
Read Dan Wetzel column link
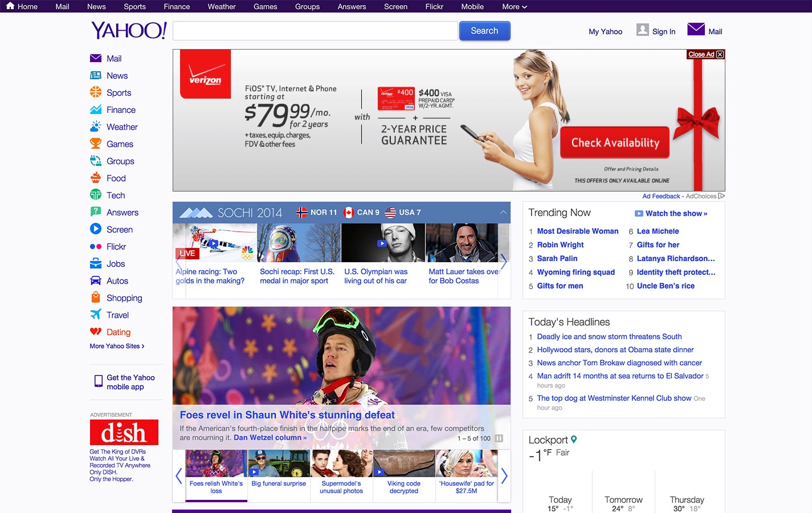[x=270, y=438]
